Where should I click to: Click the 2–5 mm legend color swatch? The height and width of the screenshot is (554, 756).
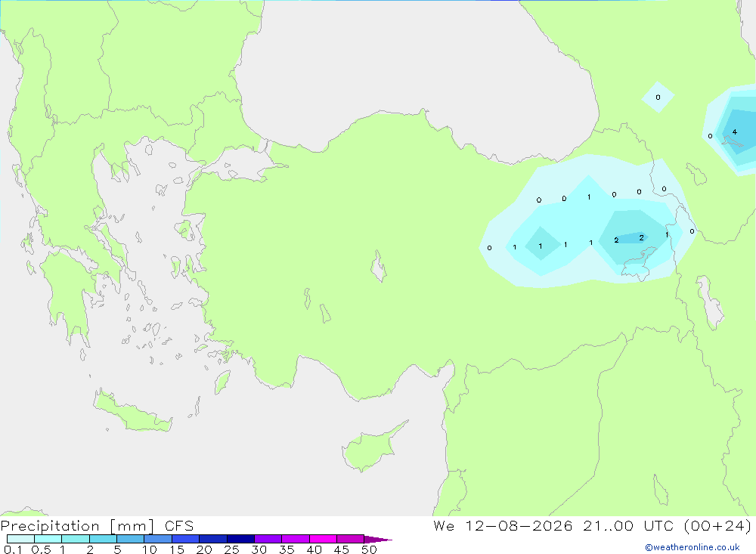tap(103, 539)
